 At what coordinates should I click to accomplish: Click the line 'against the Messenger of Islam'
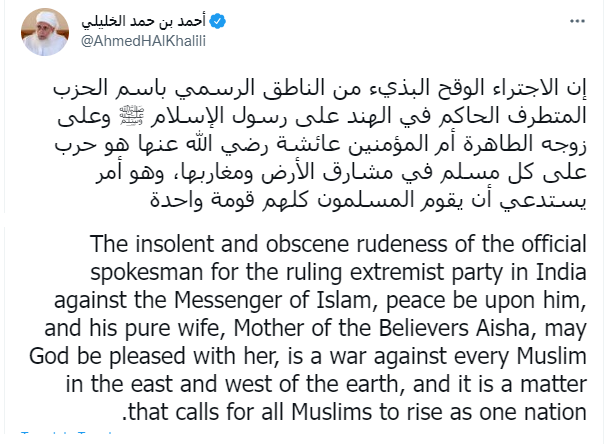click(320, 300)
